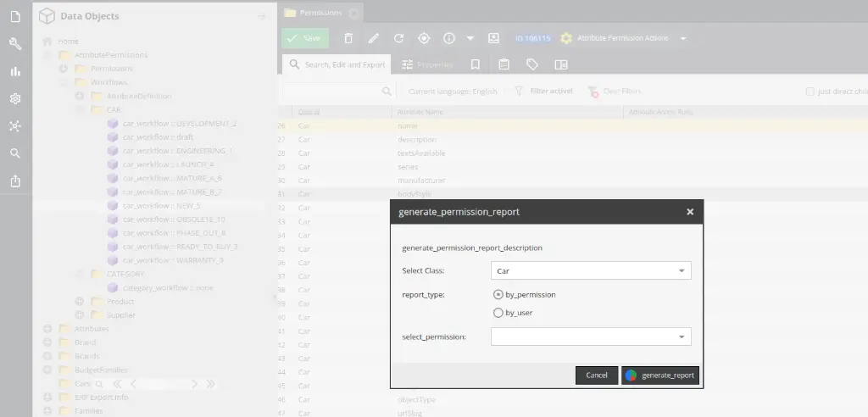
Task: Click the Clear Filters button text
Action: point(621,92)
